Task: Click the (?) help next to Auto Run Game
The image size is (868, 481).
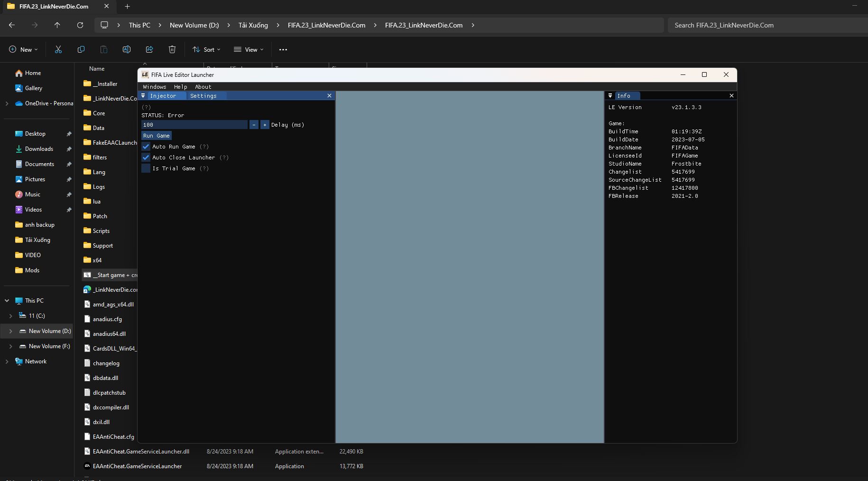Action: point(204,147)
